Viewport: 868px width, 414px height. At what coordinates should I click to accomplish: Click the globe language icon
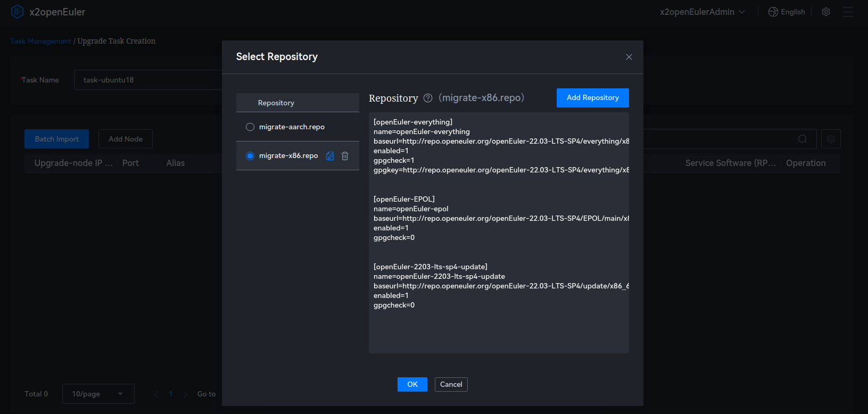click(x=773, y=12)
